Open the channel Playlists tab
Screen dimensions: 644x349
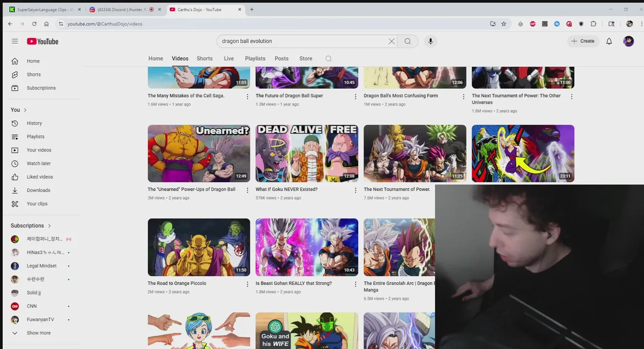pos(255,59)
